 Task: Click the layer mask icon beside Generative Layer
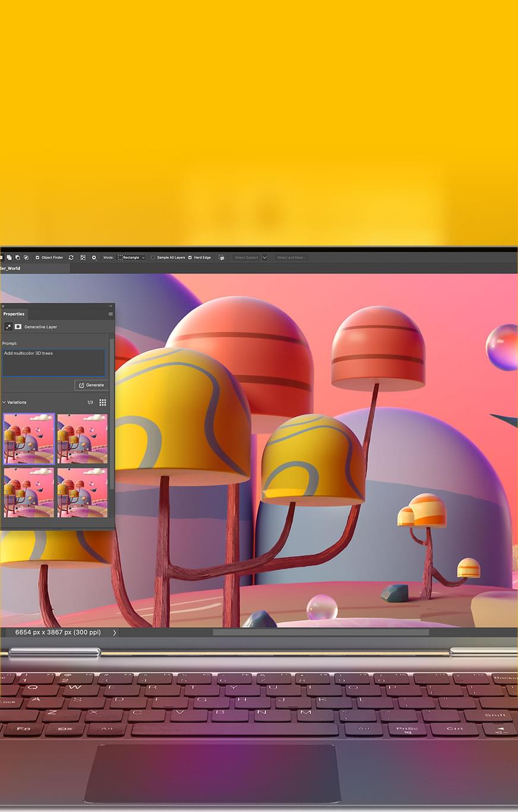click(18, 326)
